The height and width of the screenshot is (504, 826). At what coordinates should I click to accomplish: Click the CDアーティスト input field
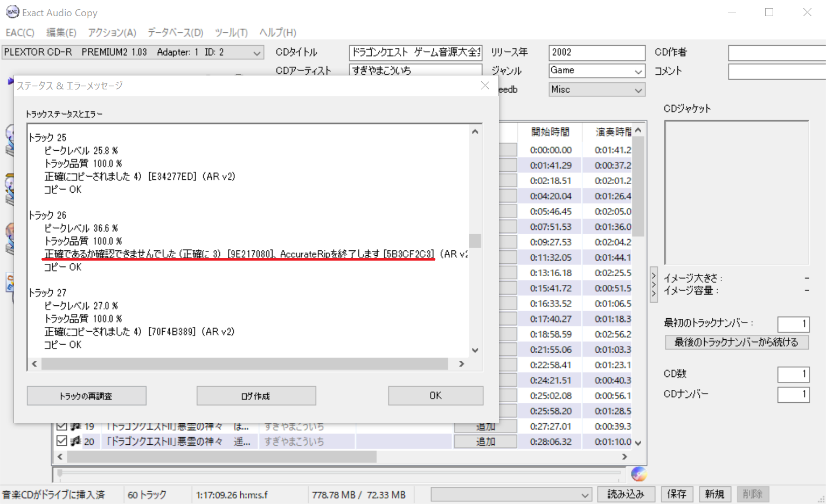tap(415, 70)
